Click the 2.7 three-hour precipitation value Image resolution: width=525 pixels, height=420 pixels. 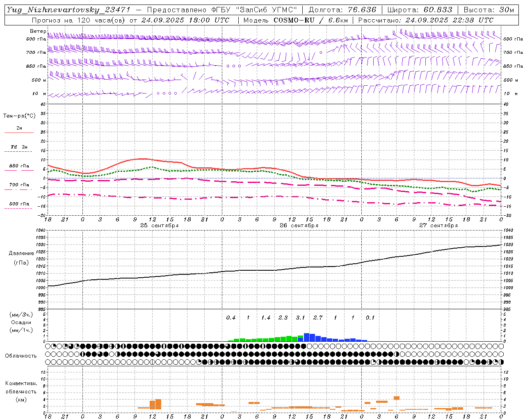[x=318, y=318]
